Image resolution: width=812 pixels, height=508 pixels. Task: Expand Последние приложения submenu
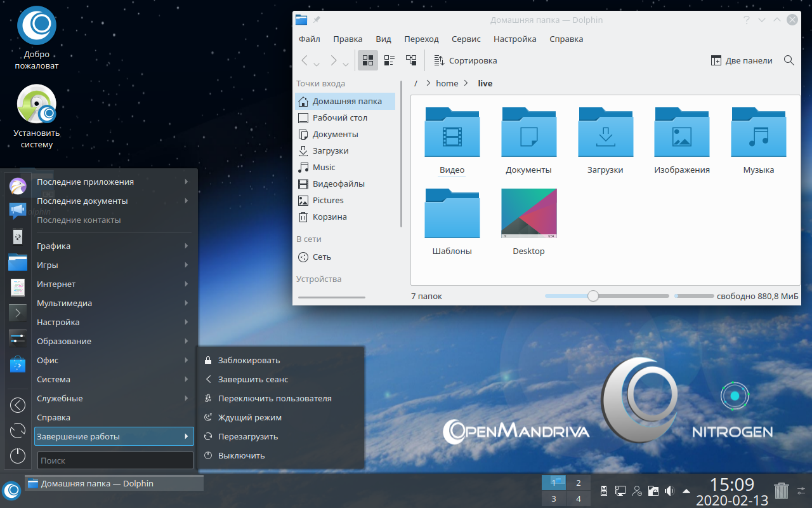click(x=114, y=182)
